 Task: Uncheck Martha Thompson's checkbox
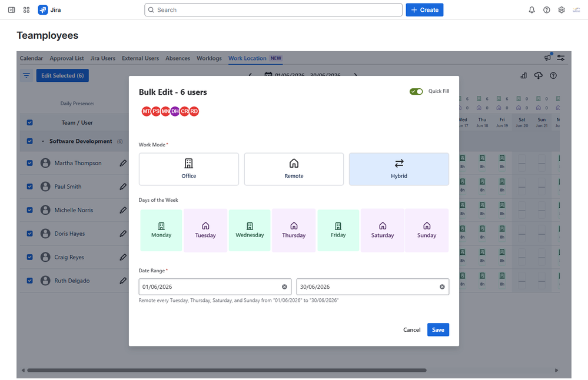29,163
